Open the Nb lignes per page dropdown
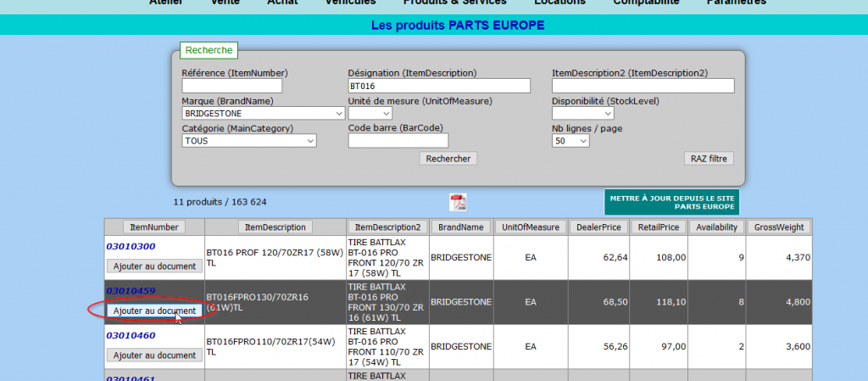Image resolution: width=868 pixels, height=381 pixels. coord(570,141)
